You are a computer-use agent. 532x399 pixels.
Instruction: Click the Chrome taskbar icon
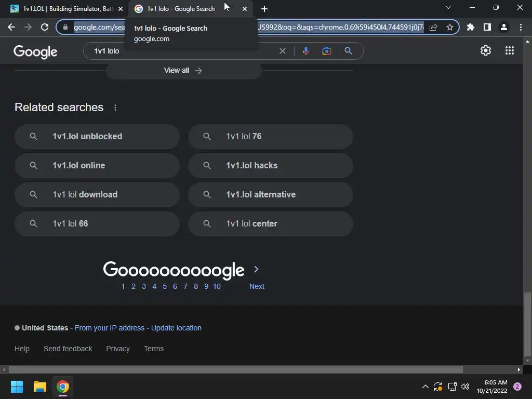[63, 387]
